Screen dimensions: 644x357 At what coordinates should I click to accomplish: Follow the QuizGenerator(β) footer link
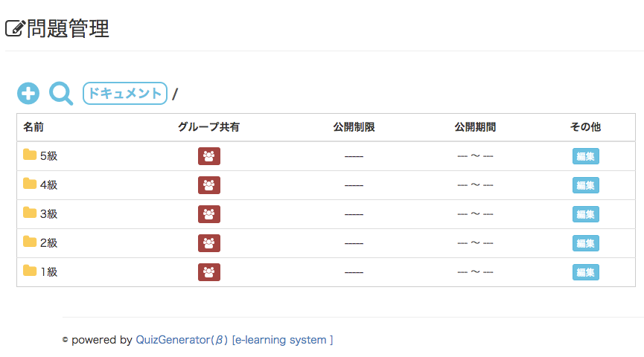click(182, 340)
